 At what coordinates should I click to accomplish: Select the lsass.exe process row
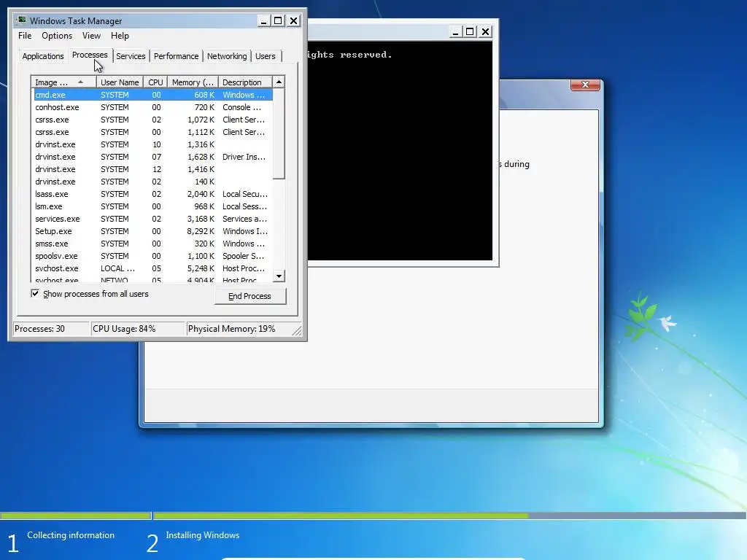[x=153, y=194]
